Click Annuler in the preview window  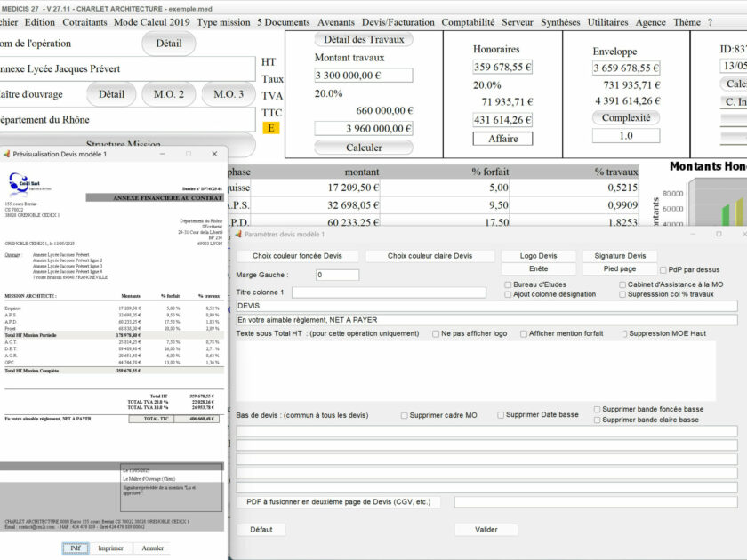point(152,548)
